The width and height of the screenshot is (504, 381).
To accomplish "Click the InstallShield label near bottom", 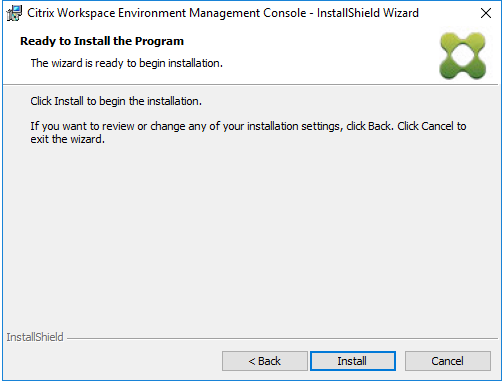I will coord(35,337).
